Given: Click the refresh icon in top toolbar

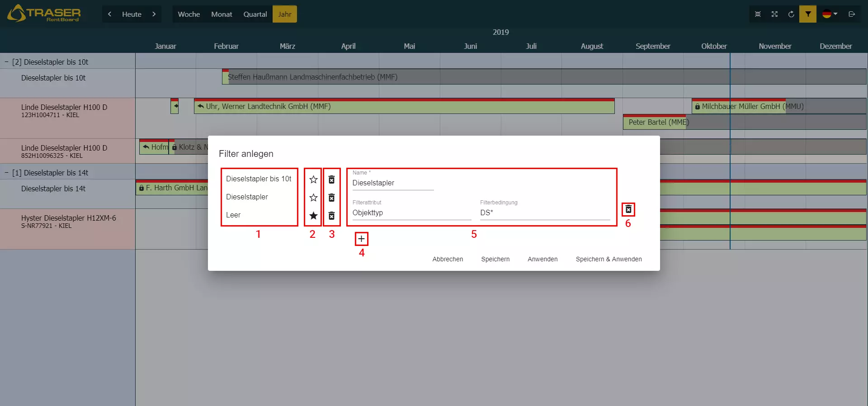Looking at the screenshot, I should (791, 14).
